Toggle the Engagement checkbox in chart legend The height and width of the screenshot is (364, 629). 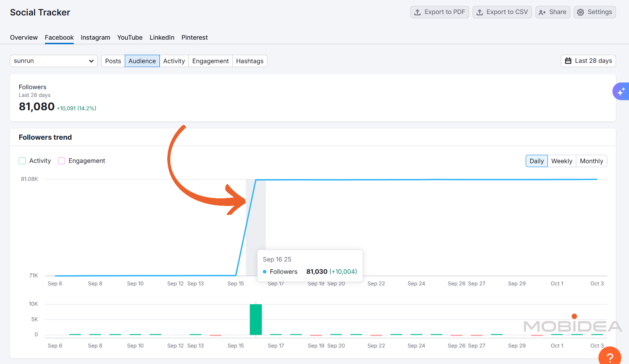point(61,160)
